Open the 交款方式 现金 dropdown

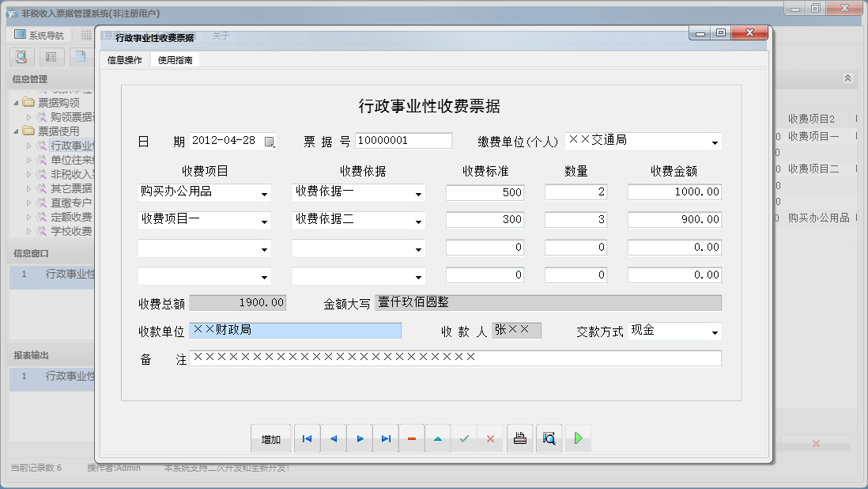(715, 332)
